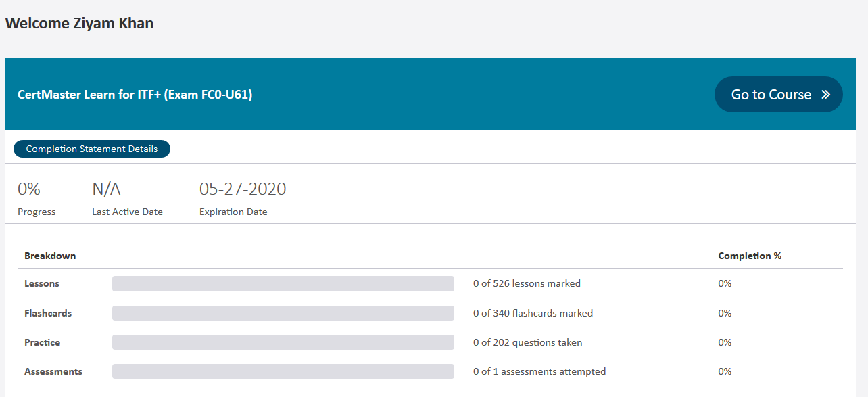Click the 05-27-2020 expiration date
Viewport: 868px width, 397px height.
243,189
